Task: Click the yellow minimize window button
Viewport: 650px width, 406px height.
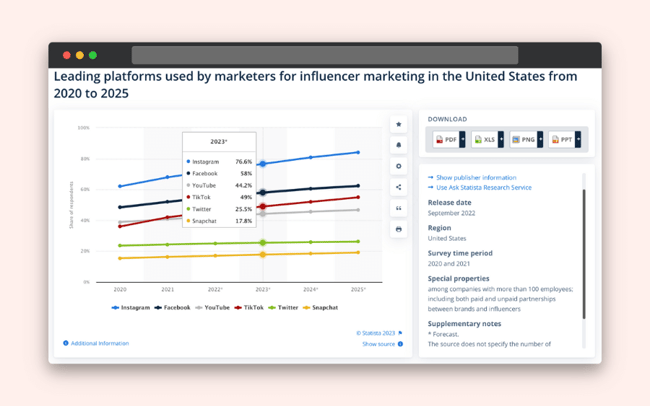Action: pyautogui.click(x=80, y=55)
